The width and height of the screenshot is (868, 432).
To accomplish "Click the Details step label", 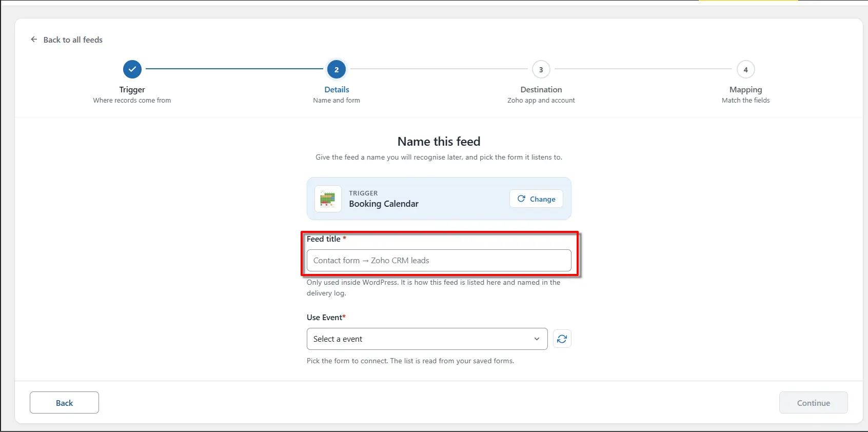I will pos(337,90).
